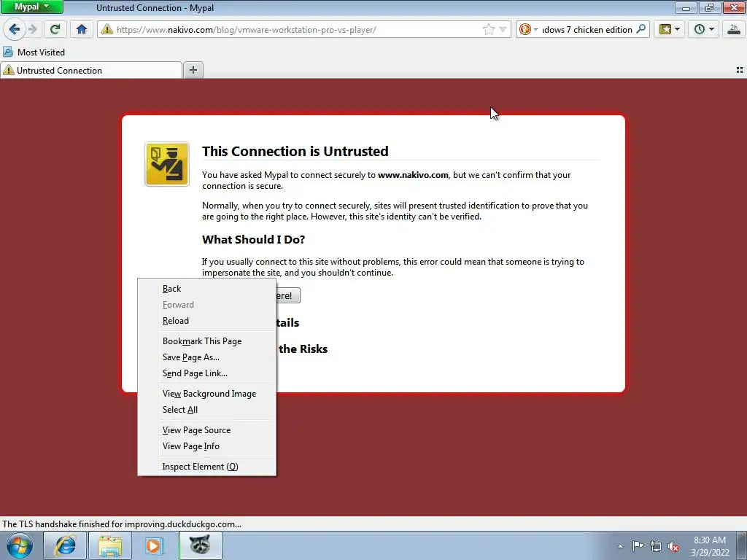Open the Most Visited bookmarks folder

pos(34,52)
